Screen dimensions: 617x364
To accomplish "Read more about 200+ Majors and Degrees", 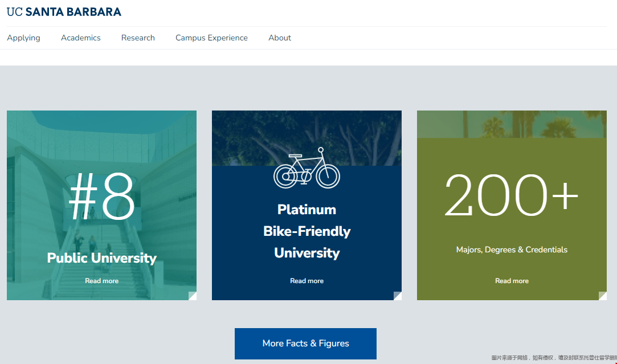I will (x=512, y=281).
